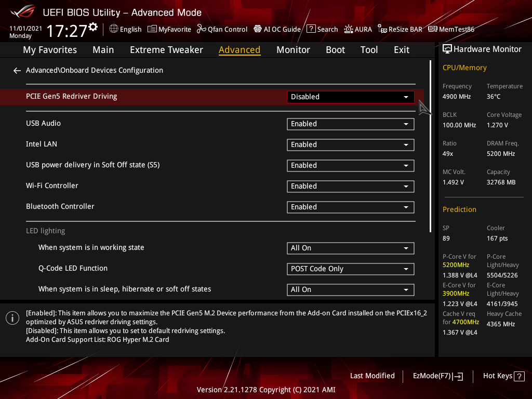Select the Q-Code LED Function label
This screenshot has height=399, width=532.
(73, 269)
